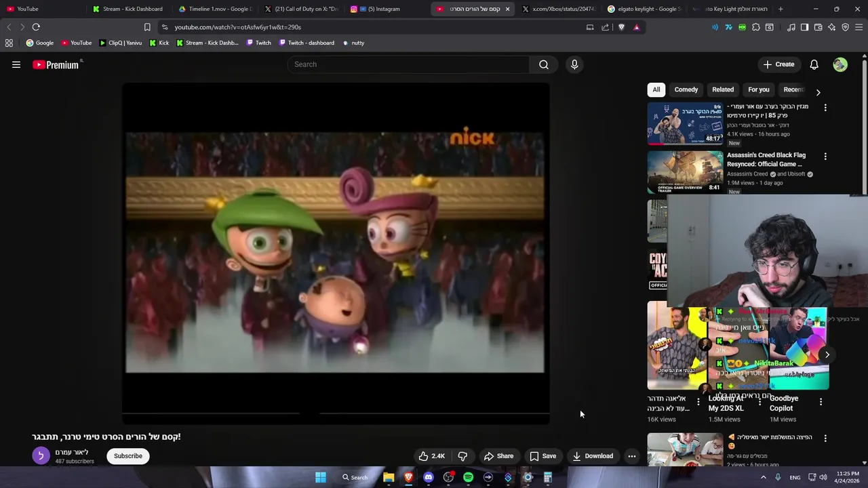The height and width of the screenshot is (488, 868).
Task: Open Brave VPN shield icon
Action: [846, 27]
